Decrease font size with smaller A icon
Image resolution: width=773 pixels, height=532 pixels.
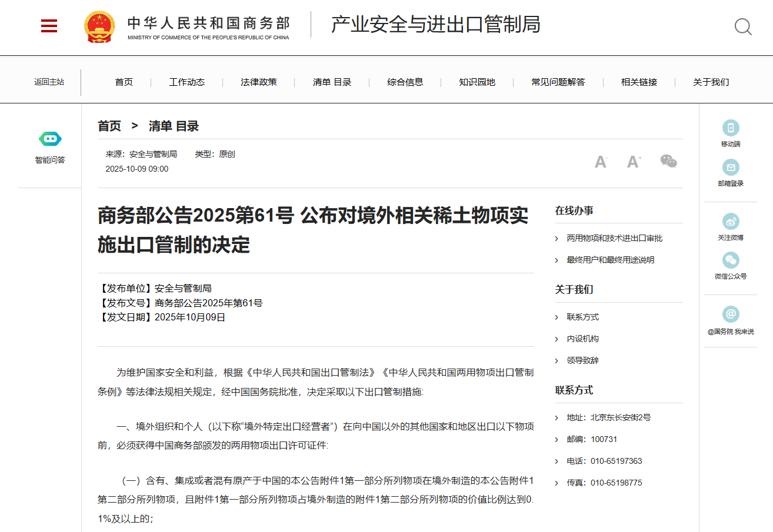(600, 162)
